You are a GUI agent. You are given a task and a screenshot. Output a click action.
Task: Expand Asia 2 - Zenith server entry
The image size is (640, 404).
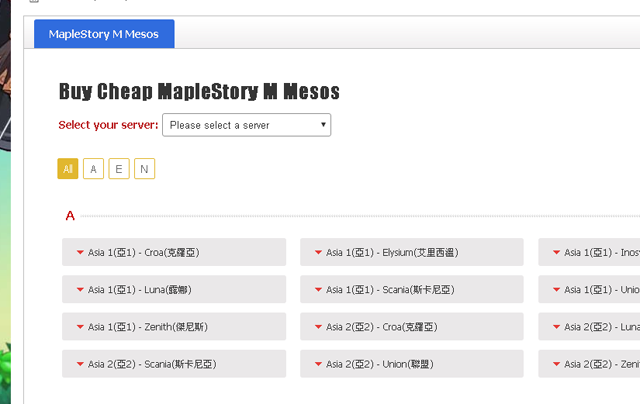[x=589, y=364]
